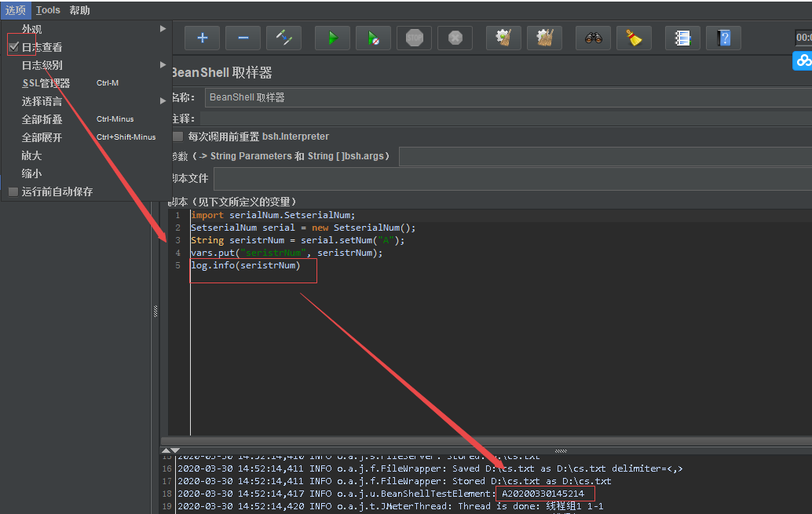Viewport: 812px width, 514px height.
Task: Choose 全部展开 from the menu
Action: (x=86, y=137)
